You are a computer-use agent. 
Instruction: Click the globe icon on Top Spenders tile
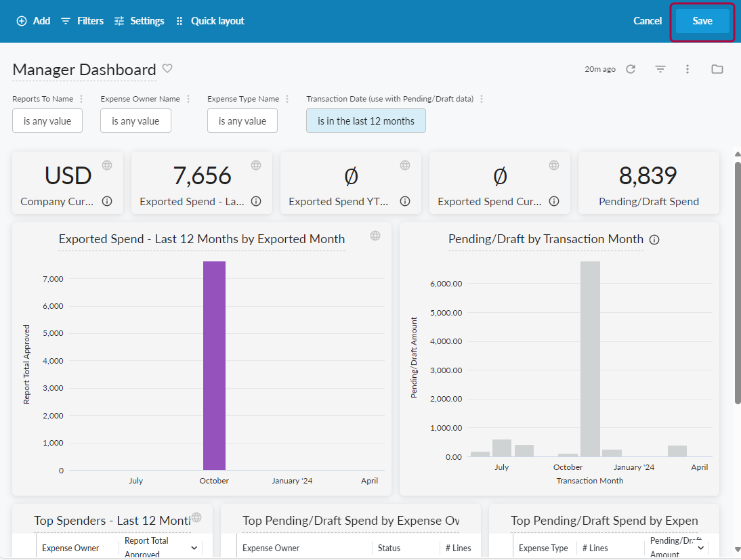coord(196,517)
